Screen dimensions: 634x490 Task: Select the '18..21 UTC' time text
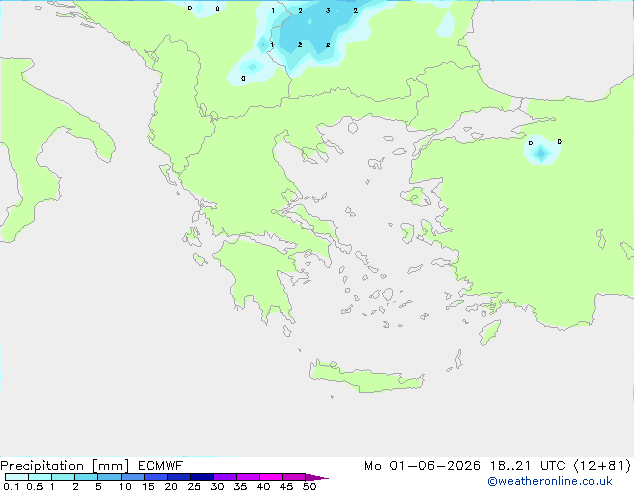tap(529, 466)
